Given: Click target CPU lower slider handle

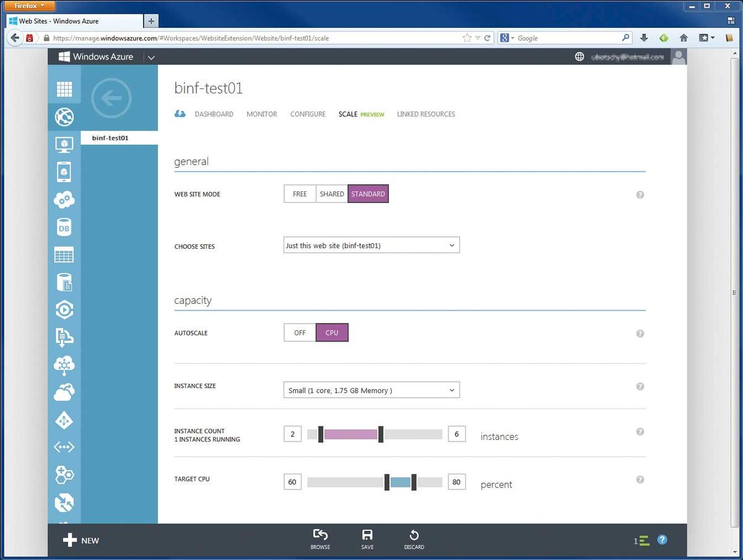Looking at the screenshot, I should [x=387, y=482].
